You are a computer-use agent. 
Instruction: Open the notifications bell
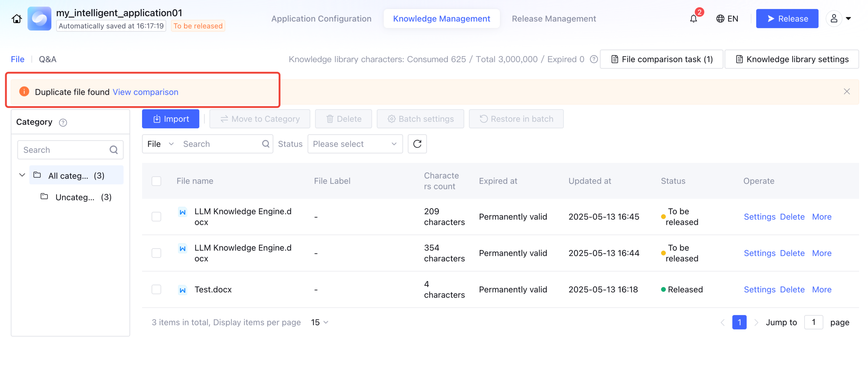pos(693,19)
